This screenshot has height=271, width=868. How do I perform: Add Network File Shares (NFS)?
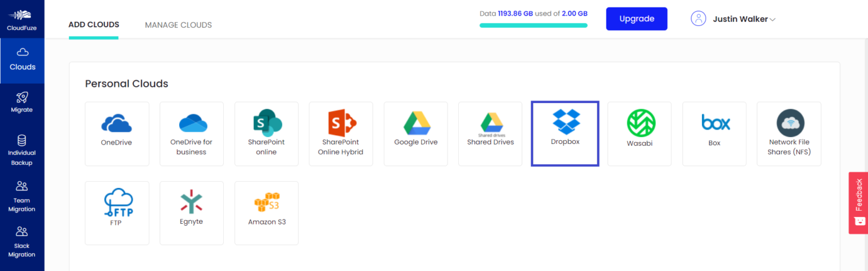pos(789,134)
